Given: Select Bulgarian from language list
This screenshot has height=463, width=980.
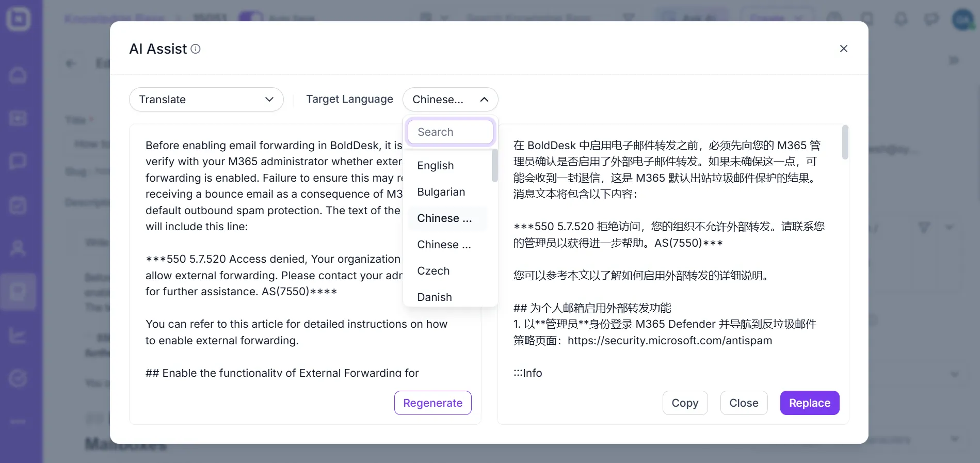Looking at the screenshot, I should pyautogui.click(x=441, y=192).
